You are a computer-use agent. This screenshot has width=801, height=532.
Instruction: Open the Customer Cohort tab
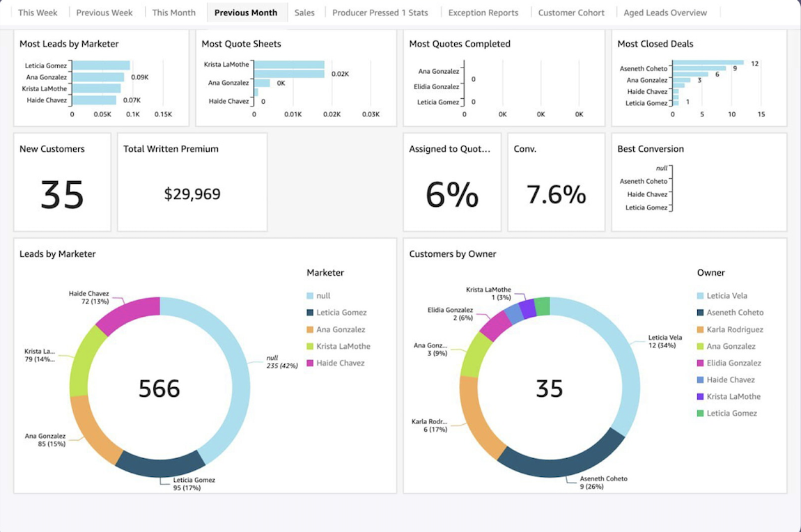point(571,13)
